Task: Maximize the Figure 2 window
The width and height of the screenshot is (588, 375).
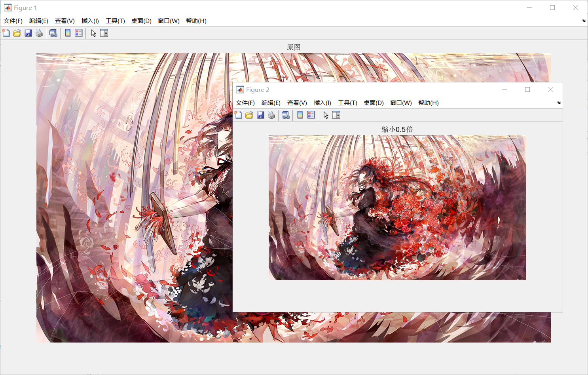Action: (x=527, y=89)
